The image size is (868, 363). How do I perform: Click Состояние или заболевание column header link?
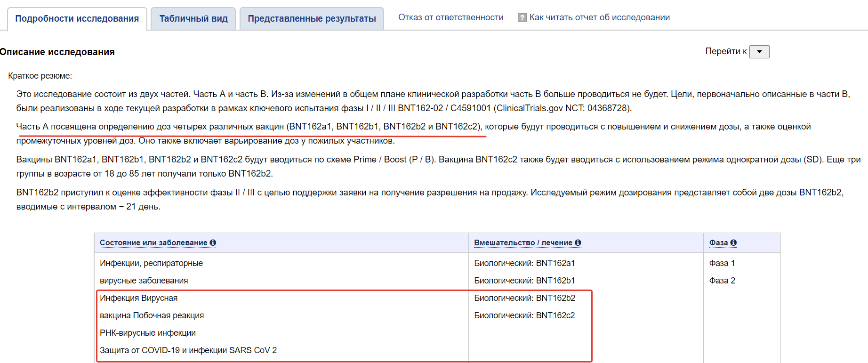click(153, 242)
